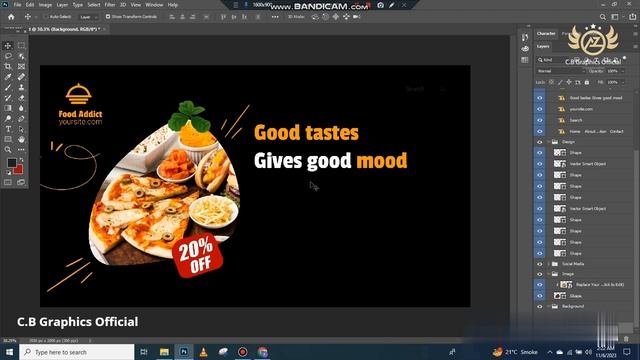Click the Windows taskbar search box
This screenshot has width=640, height=360.
click(77, 352)
